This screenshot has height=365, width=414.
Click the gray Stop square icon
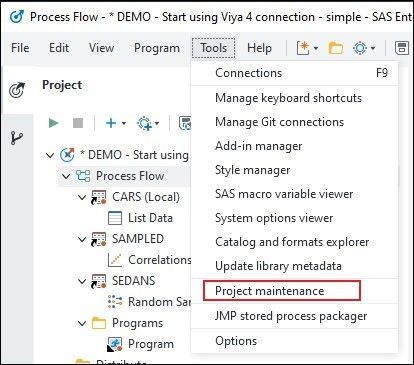click(x=78, y=123)
